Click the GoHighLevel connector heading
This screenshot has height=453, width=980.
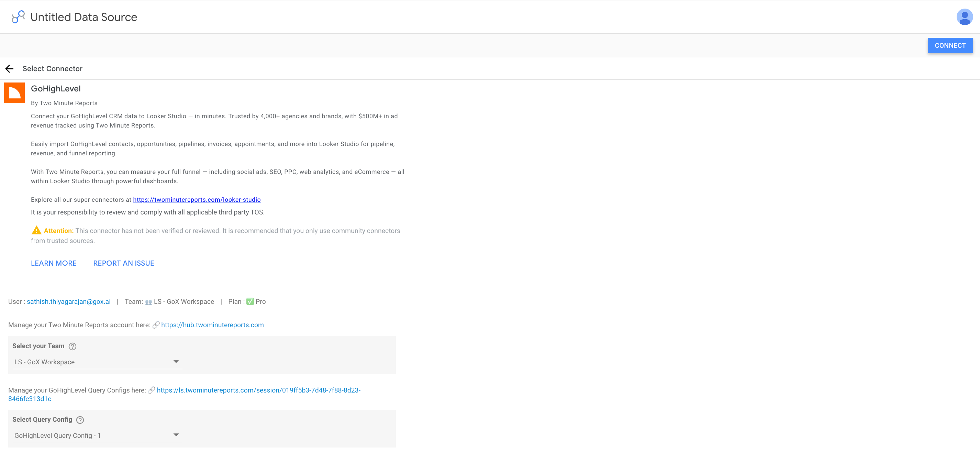coord(56,89)
